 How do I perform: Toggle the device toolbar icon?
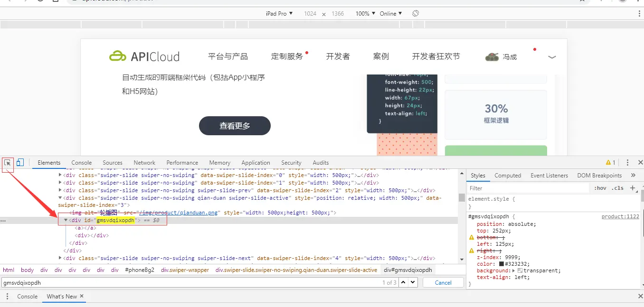tap(20, 163)
